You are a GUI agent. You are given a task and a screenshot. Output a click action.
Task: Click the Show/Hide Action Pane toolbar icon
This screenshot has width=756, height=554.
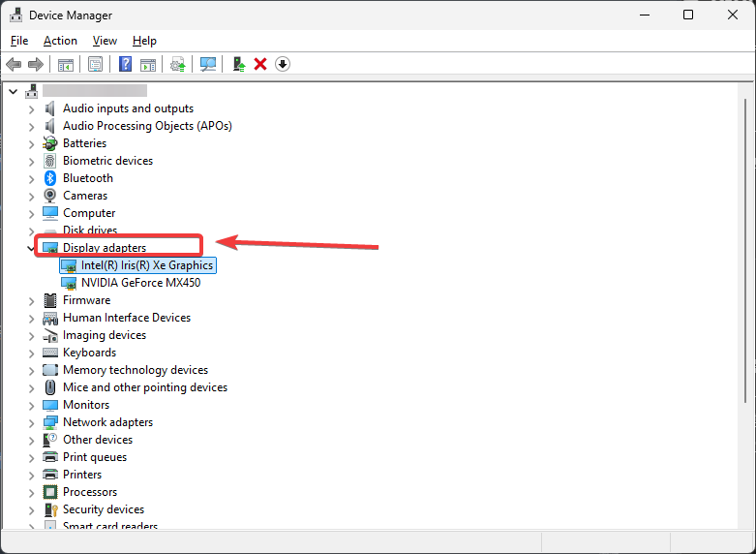click(x=148, y=64)
